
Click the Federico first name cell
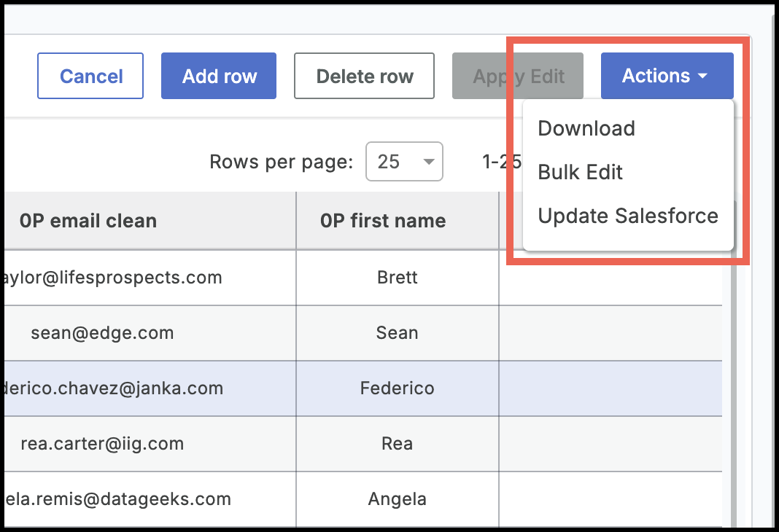(398, 388)
